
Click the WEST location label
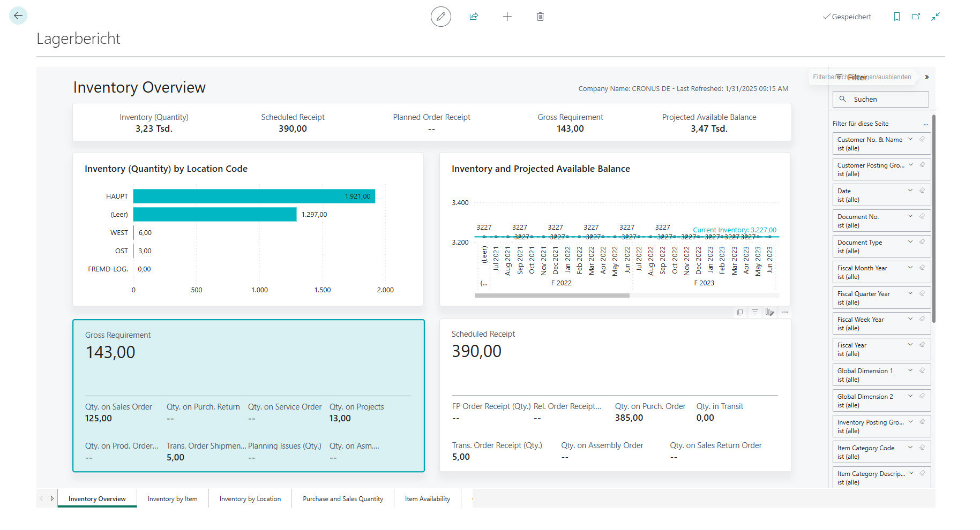(119, 233)
